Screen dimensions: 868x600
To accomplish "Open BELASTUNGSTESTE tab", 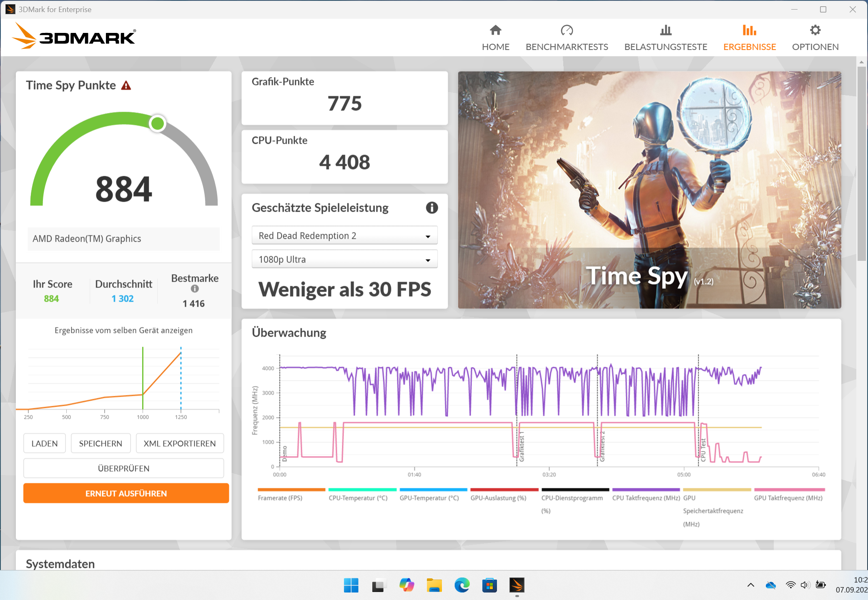I will (x=665, y=38).
